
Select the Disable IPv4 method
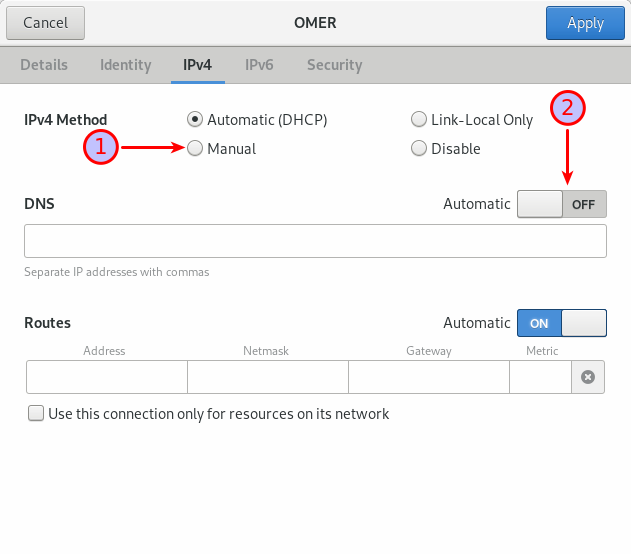[x=419, y=149]
